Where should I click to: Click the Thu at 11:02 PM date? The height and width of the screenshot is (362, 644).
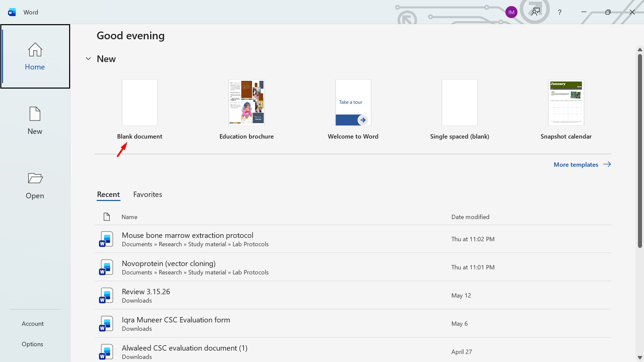473,239
